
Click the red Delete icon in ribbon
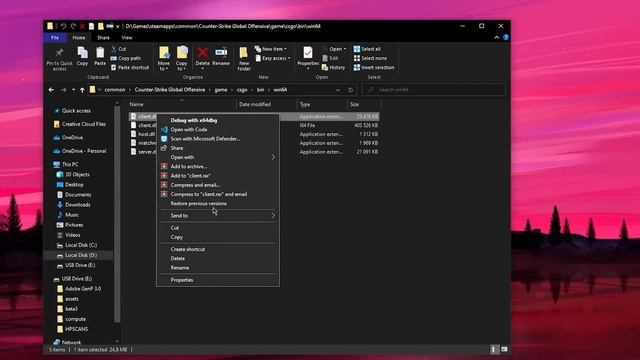pyautogui.click(x=202, y=53)
